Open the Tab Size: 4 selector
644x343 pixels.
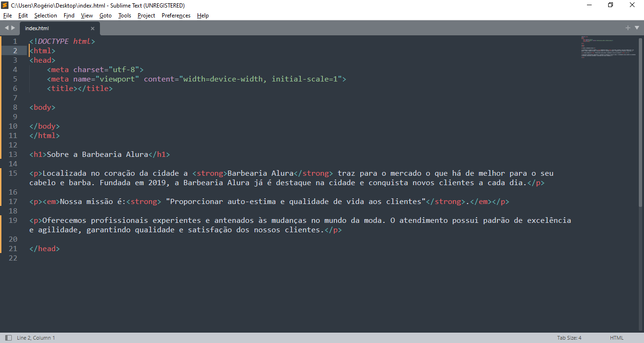569,338
